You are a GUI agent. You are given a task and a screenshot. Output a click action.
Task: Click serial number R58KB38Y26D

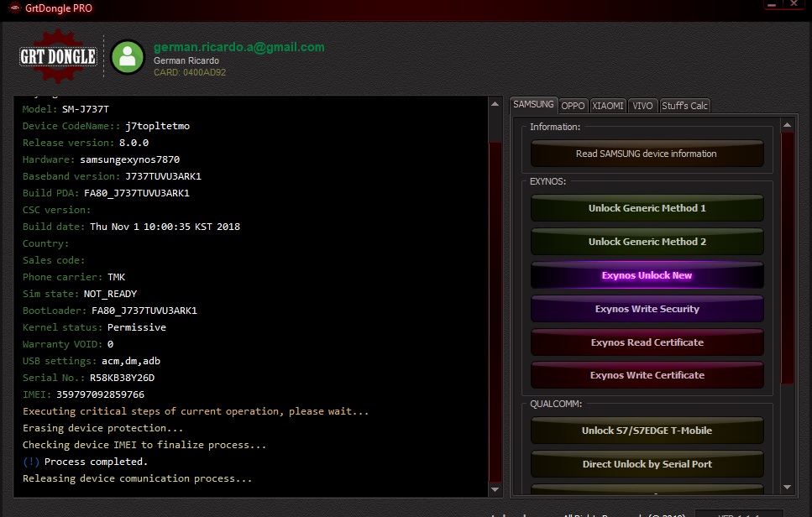[123, 378]
